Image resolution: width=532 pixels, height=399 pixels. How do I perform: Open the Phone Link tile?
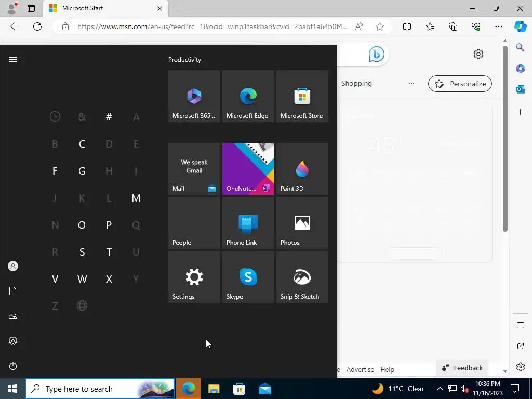[248, 223]
